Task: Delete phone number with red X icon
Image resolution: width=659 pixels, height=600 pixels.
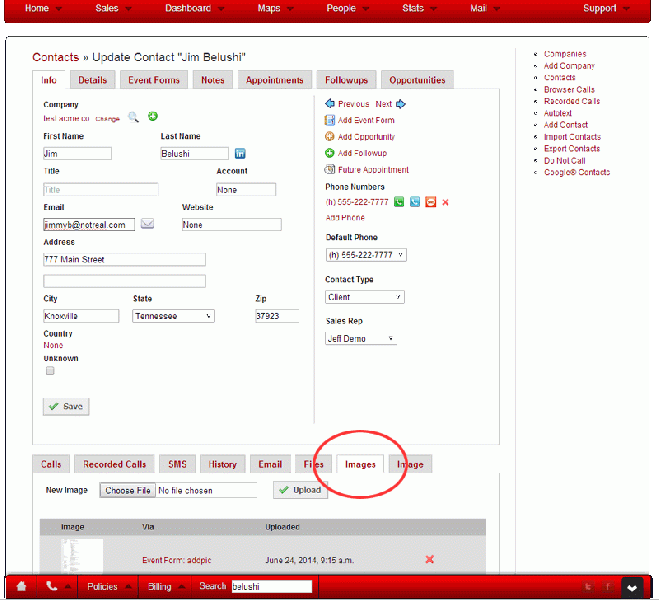Action: tap(445, 202)
